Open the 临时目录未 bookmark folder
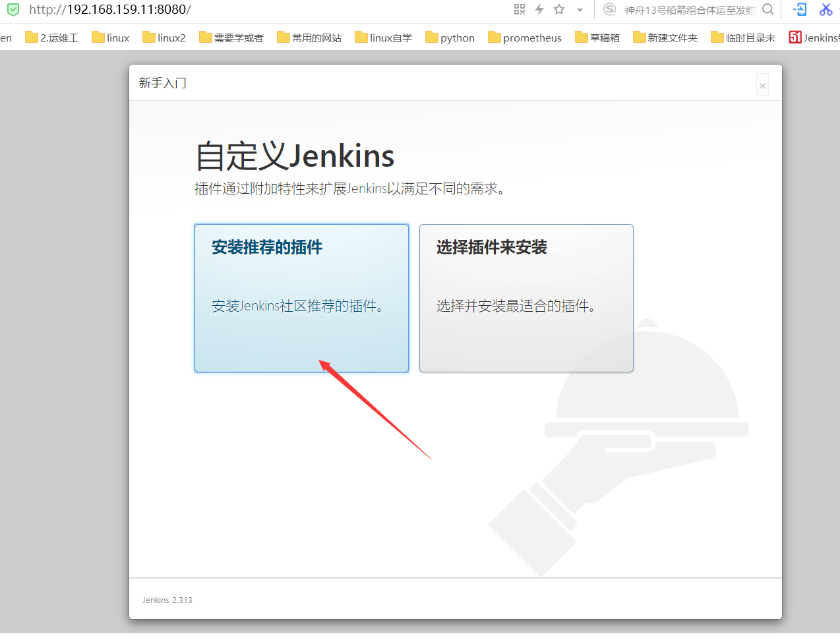The width and height of the screenshot is (840, 642). pos(743,38)
